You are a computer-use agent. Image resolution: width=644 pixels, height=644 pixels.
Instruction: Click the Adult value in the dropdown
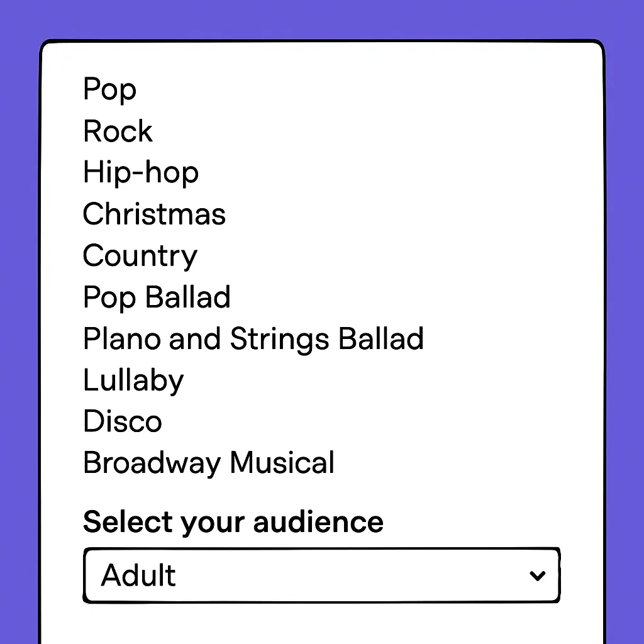(x=138, y=575)
